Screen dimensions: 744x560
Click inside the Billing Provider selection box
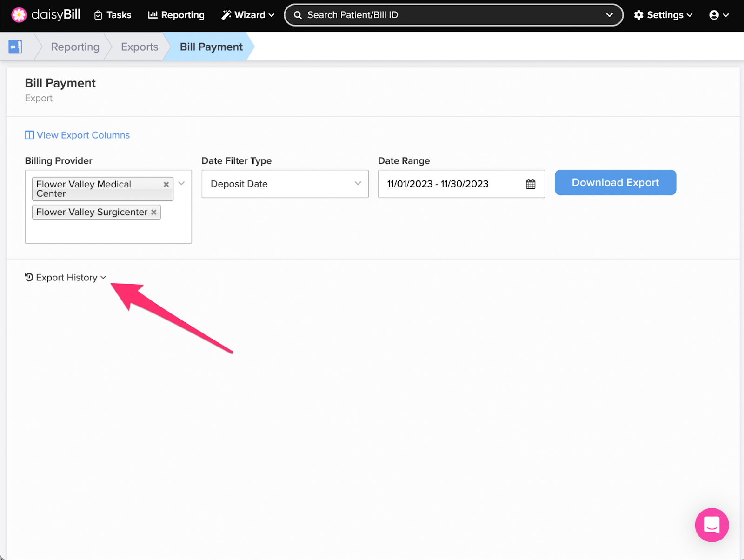coord(108,207)
